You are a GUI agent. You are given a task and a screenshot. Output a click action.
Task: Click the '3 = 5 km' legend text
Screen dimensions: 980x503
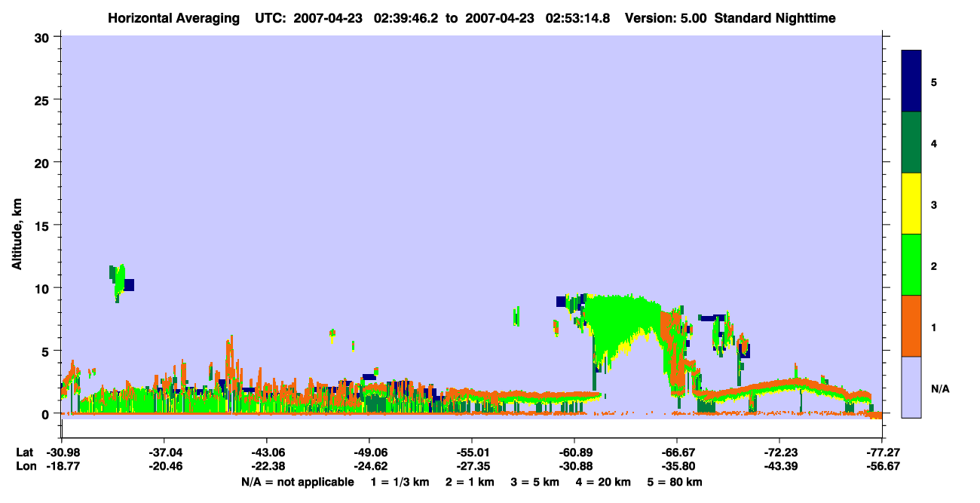(x=534, y=482)
